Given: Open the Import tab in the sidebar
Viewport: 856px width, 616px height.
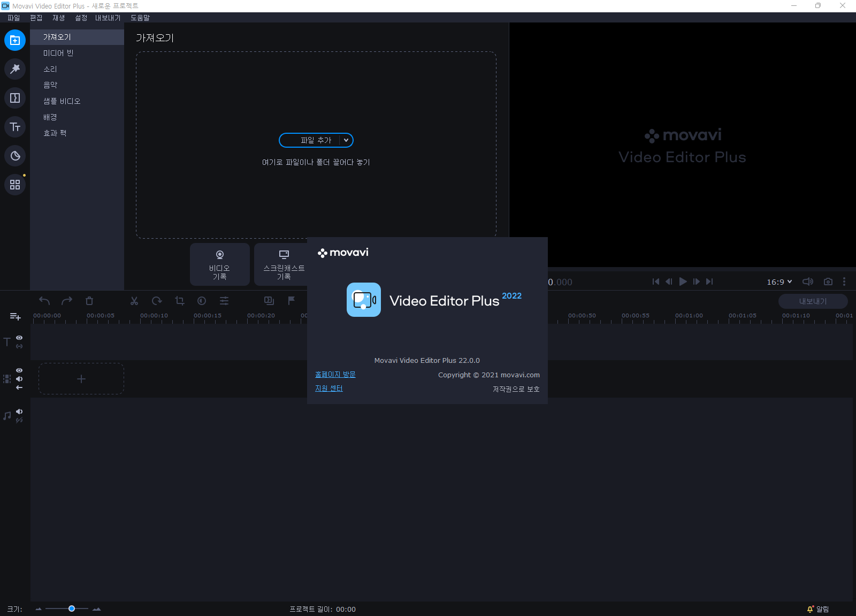Looking at the screenshot, I should tap(15, 40).
